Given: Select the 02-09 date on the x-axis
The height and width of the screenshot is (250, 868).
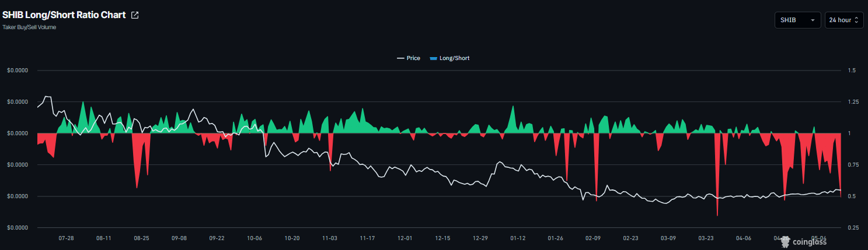Looking at the screenshot, I should [593, 238].
